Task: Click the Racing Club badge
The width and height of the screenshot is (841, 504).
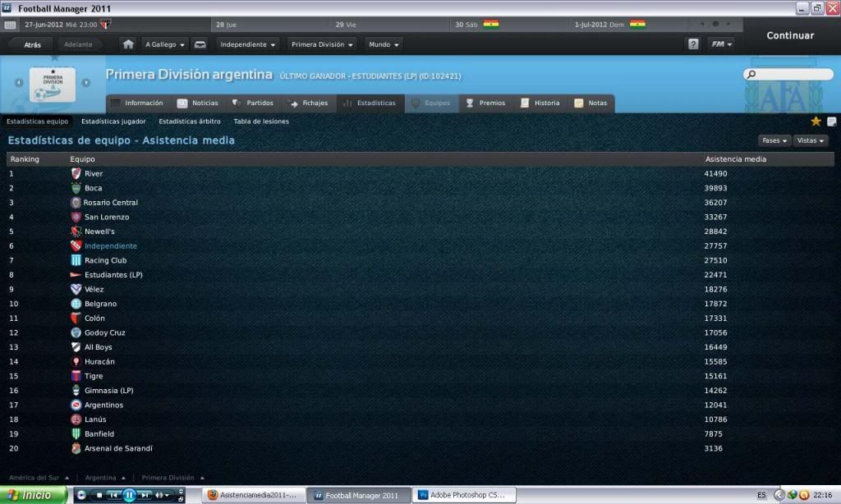Action: pyautogui.click(x=76, y=260)
